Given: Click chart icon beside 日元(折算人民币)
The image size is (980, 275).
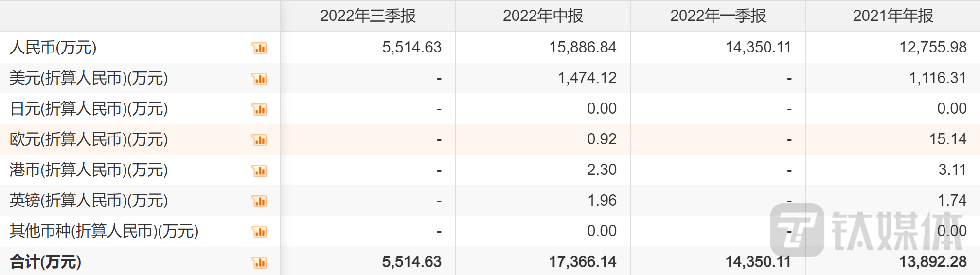Looking at the screenshot, I should [259, 109].
